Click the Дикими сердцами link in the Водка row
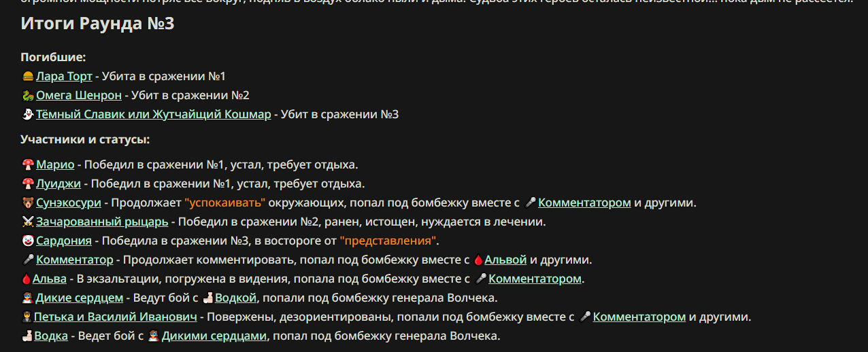This screenshot has height=352, width=868. 214,336
